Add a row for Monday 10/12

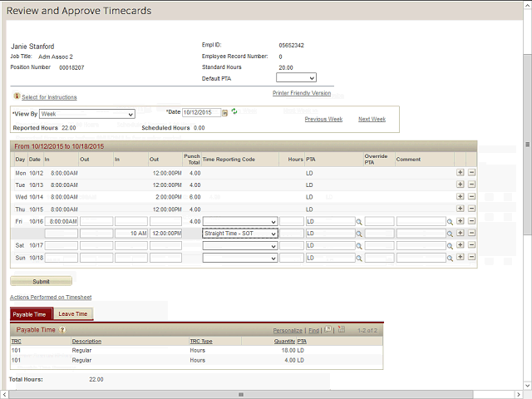[x=461, y=172]
